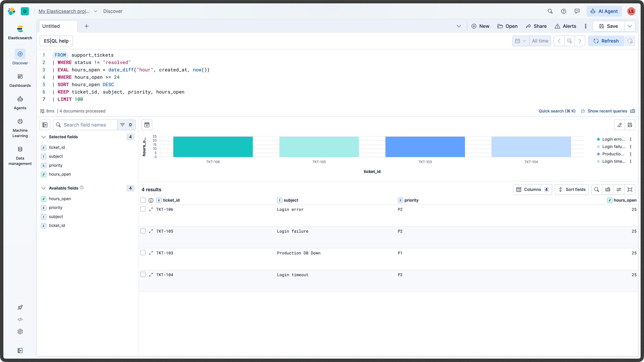Viewport: 644px width, 362px height.
Task: Expand the TKT-103 document row
Action: 151,253
